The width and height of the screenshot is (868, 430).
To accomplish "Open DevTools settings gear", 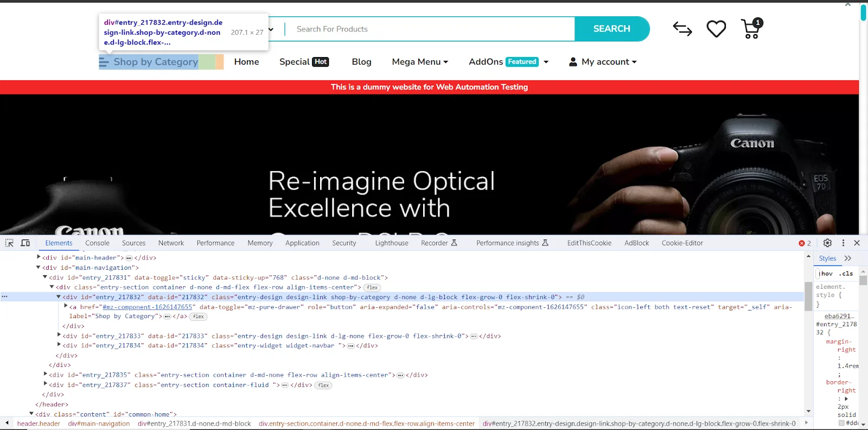I will pos(827,243).
